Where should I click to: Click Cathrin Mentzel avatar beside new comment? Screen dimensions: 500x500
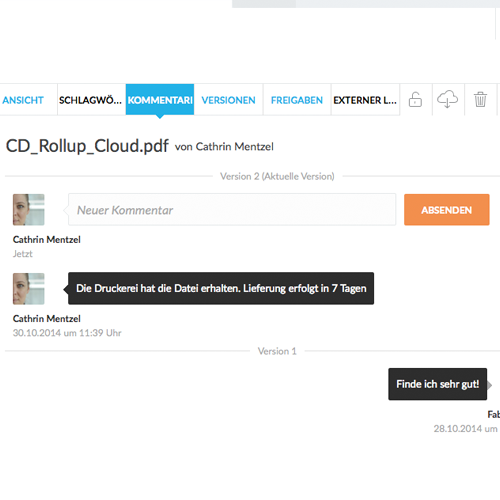click(x=29, y=210)
